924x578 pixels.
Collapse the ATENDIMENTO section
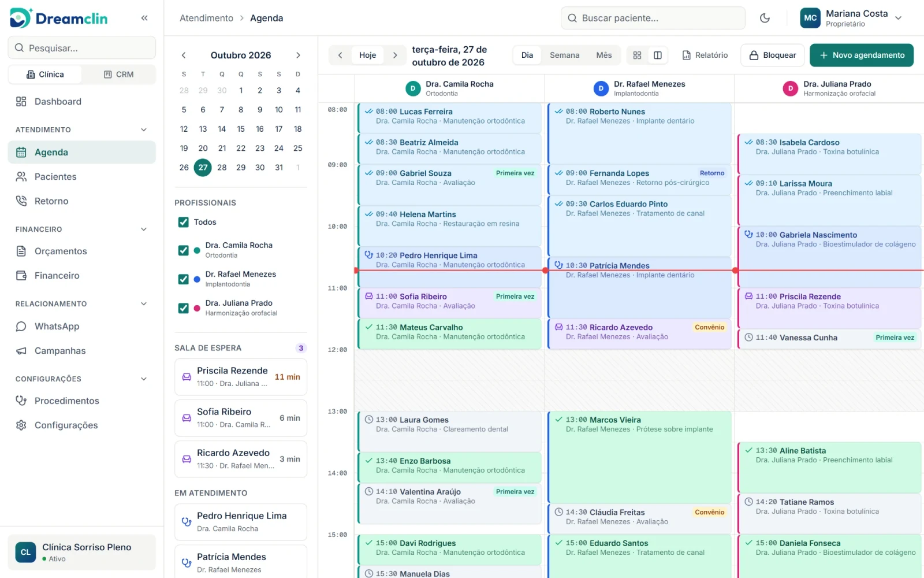point(144,130)
